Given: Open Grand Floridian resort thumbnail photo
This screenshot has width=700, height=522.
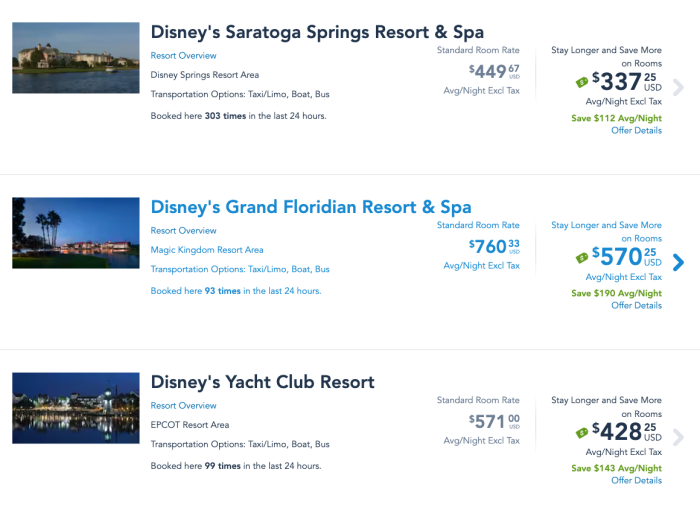Looking at the screenshot, I should 76,233.
